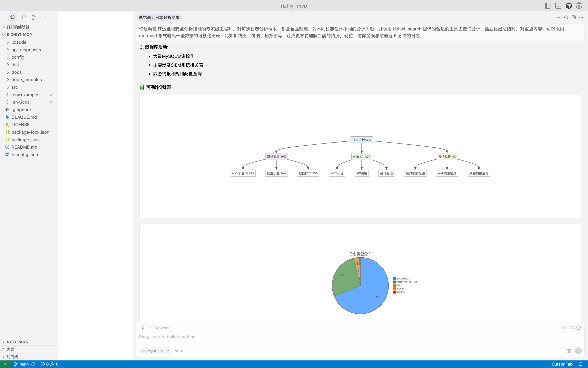Open README.md file
The width and height of the screenshot is (588, 368).
coord(29,147)
